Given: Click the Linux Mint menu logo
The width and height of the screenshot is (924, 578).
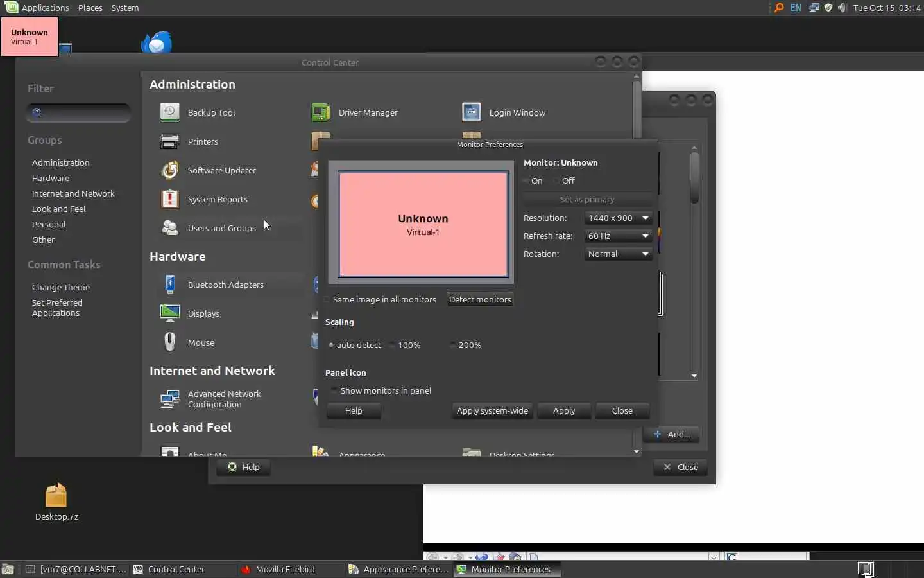Looking at the screenshot, I should coord(11,8).
